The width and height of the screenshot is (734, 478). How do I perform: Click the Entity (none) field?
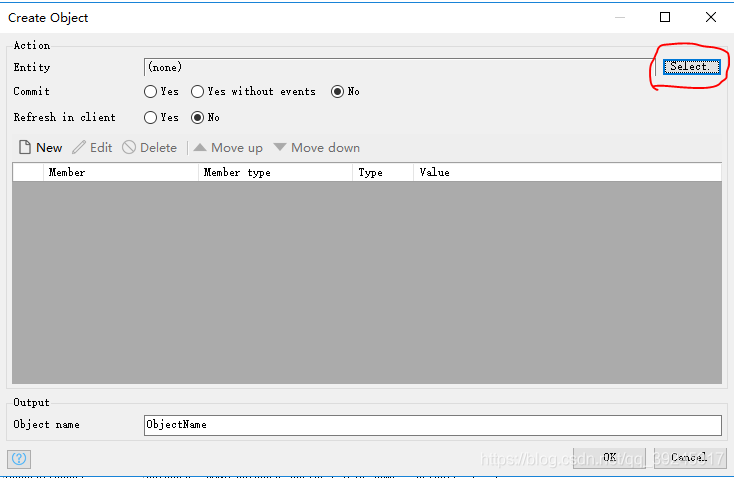click(x=400, y=68)
